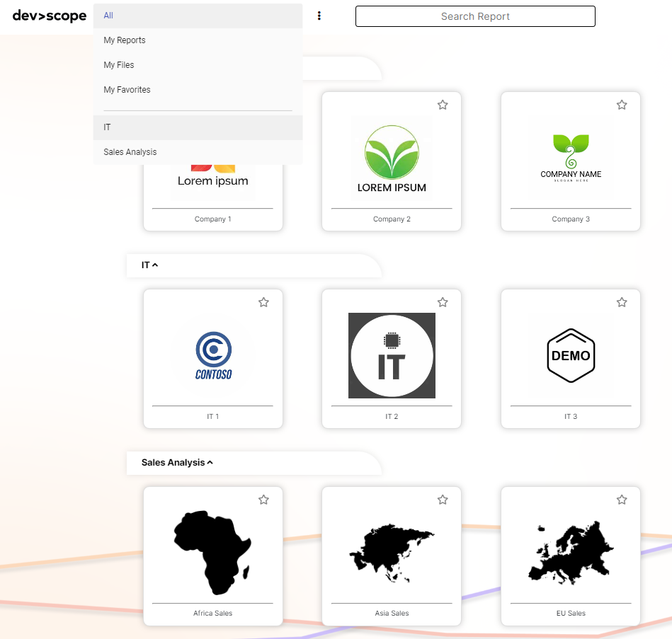
Task: Toggle favorite star on Company 3
Action: (622, 105)
